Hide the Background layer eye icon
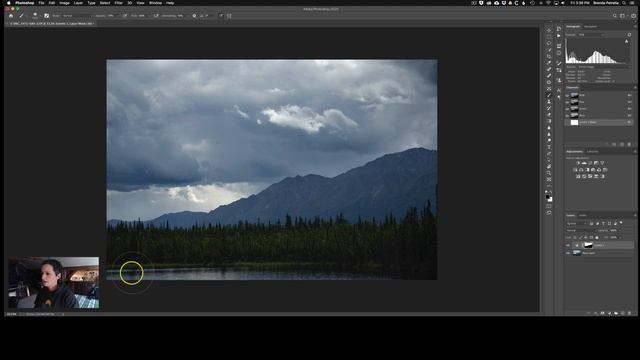This screenshot has width=640, height=360. tap(568, 253)
